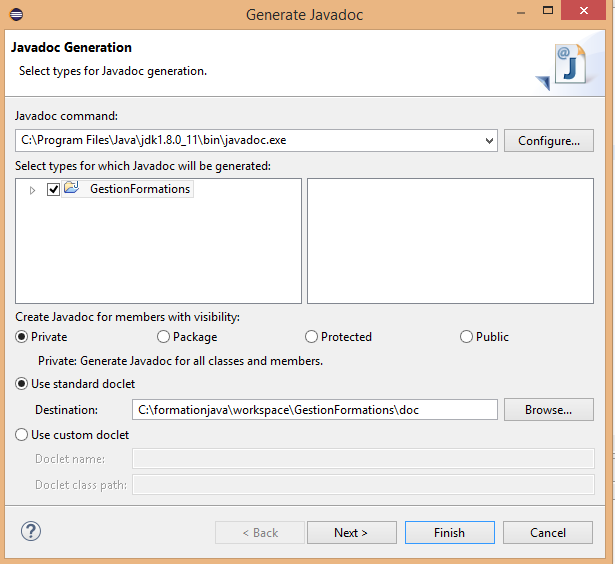
Task: Go to the Next wizard page
Action: coord(351,533)
